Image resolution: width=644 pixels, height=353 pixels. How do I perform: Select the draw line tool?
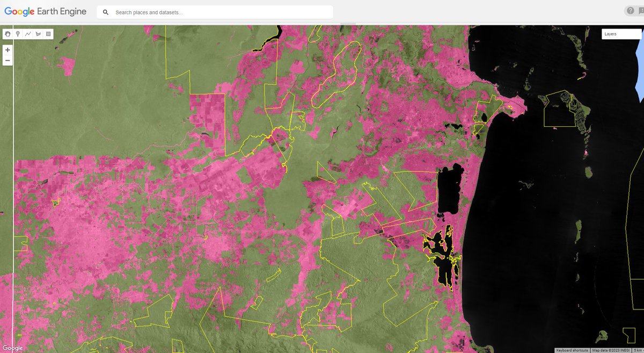point(28,34)
